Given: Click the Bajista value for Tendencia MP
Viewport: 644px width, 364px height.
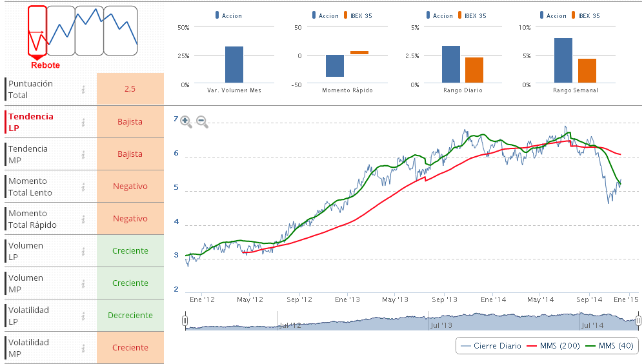Looking at the screenshot, I should click(130, 154).
